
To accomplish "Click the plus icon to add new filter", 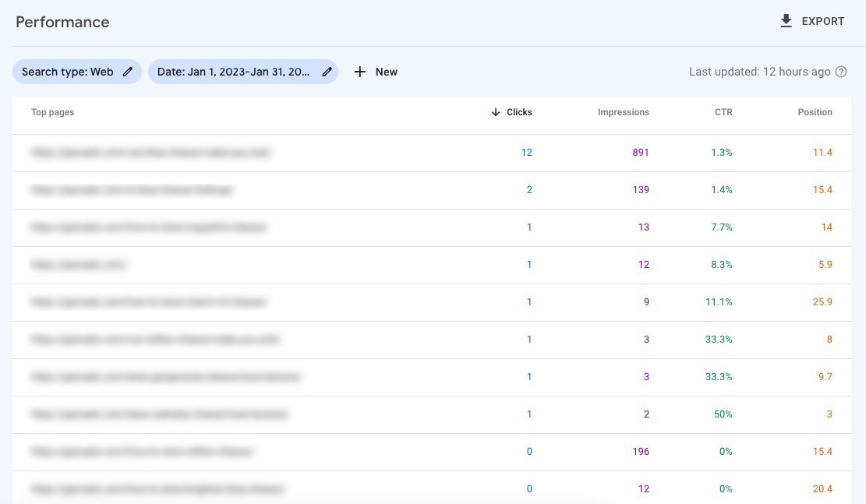I will 359,72.
